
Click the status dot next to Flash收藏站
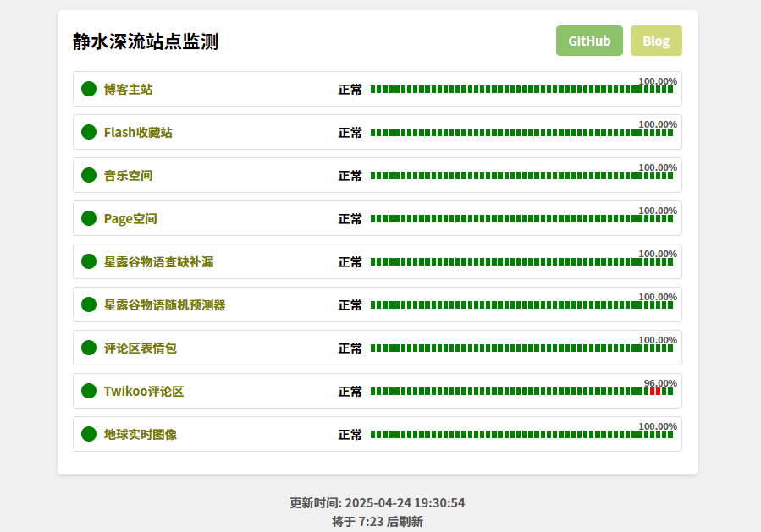coord(89,132)
